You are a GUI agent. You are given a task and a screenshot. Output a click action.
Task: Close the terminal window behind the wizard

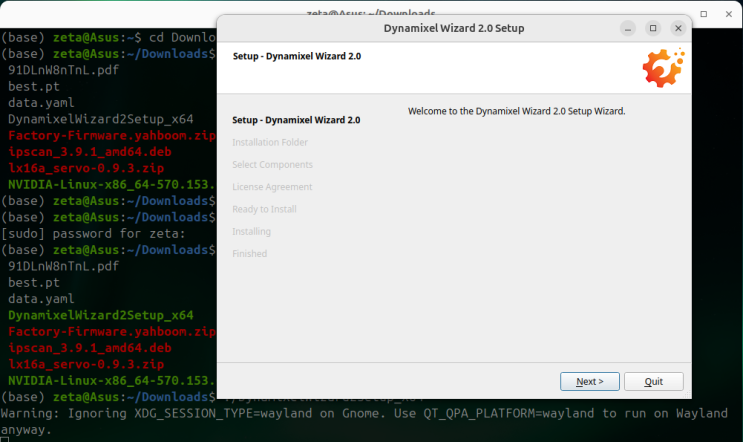click(x=729, y=14)
